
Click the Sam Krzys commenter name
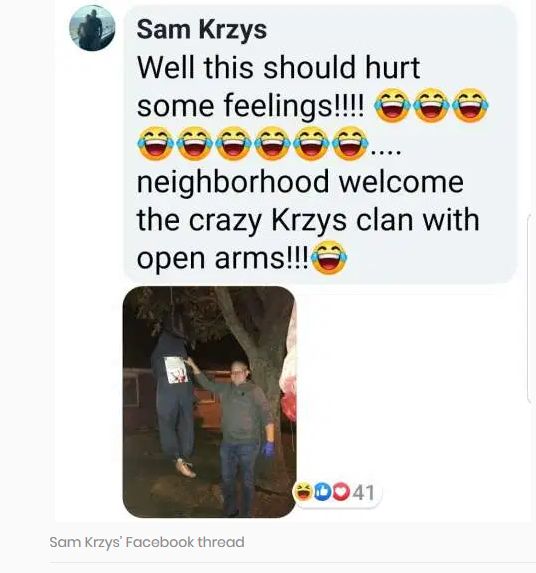click(x=202, y=29)
